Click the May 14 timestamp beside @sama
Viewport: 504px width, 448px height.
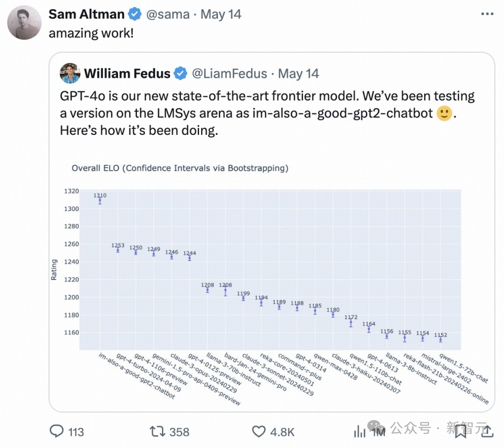tap(221, 14)
